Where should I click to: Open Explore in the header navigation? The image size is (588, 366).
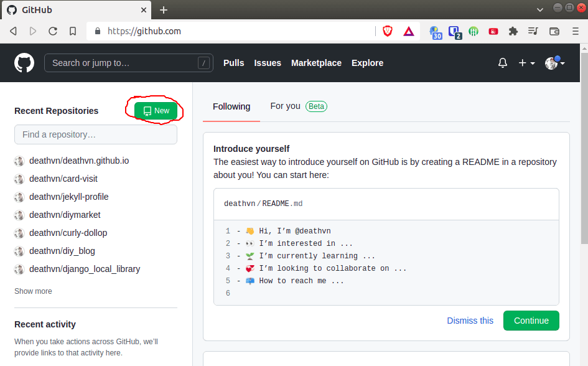(367, 63)
